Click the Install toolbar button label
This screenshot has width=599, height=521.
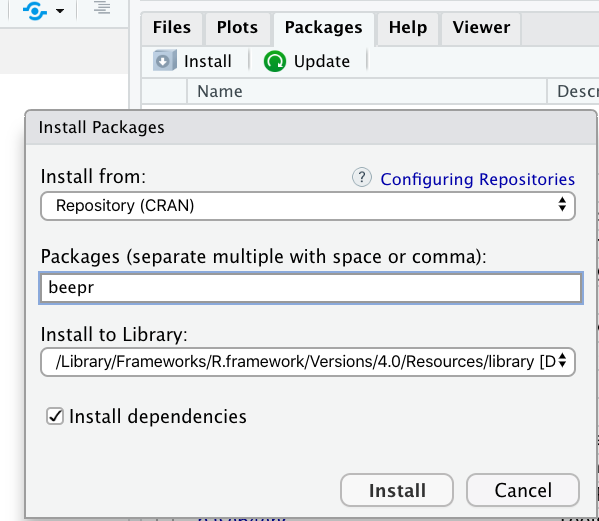[208, 61]
